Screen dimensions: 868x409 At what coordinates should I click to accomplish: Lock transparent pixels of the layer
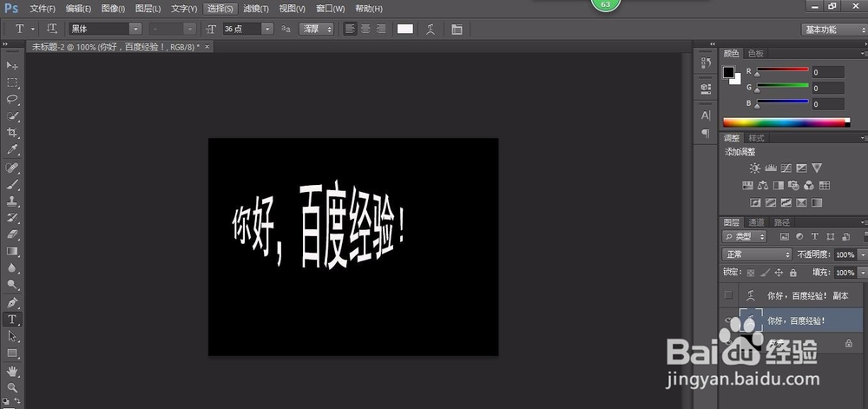[x=751, y=273]
